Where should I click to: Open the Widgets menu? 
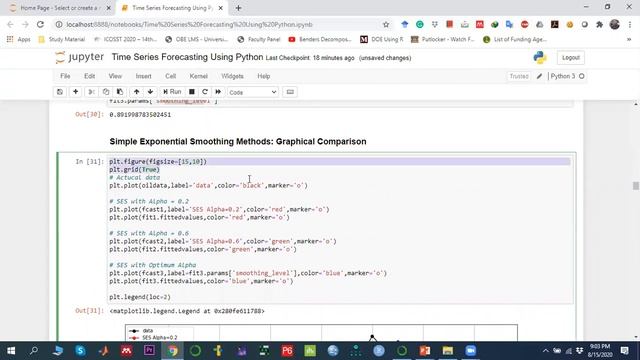pyautogui.click(x=232, y=76)
